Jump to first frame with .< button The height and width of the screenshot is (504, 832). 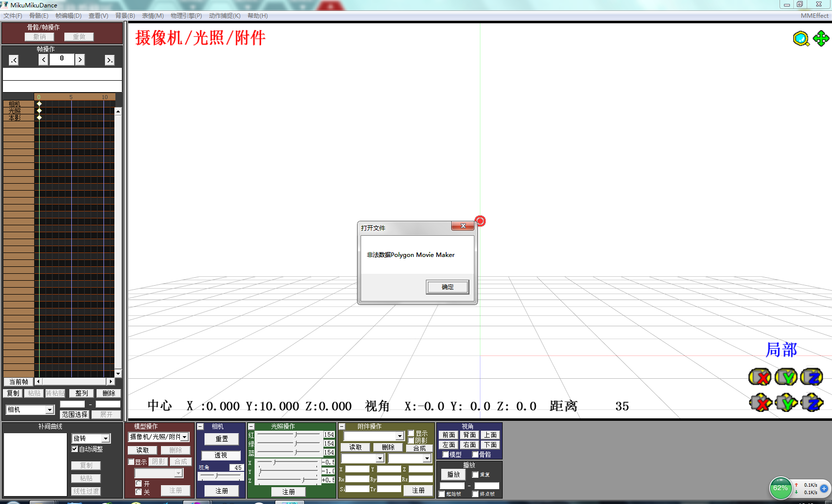coord(14,60)
